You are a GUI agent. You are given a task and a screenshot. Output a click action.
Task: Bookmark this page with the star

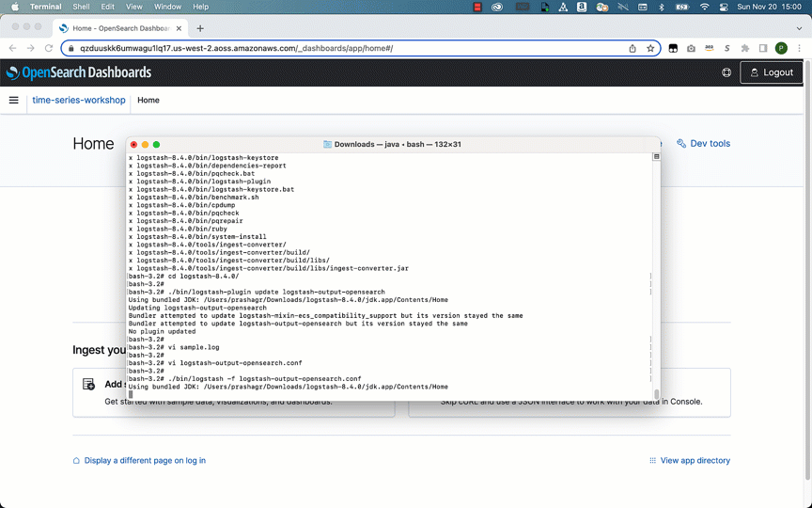click(x=650, y=48)
